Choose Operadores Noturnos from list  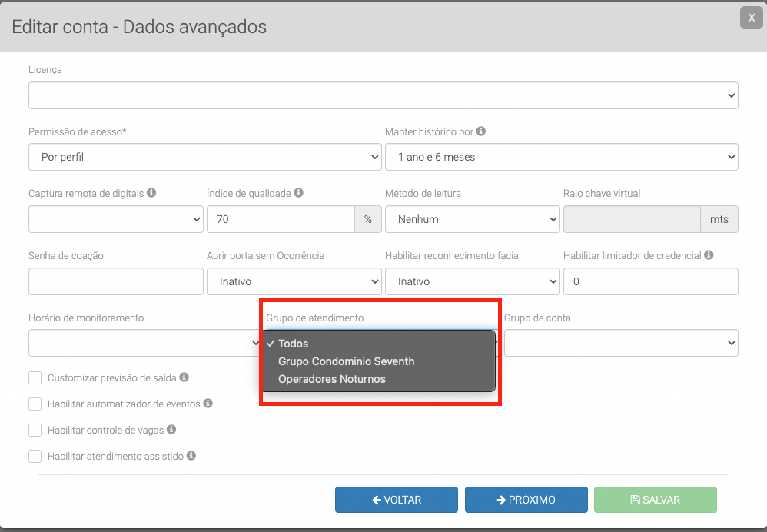pyautogui.click(x=331, y=379)
